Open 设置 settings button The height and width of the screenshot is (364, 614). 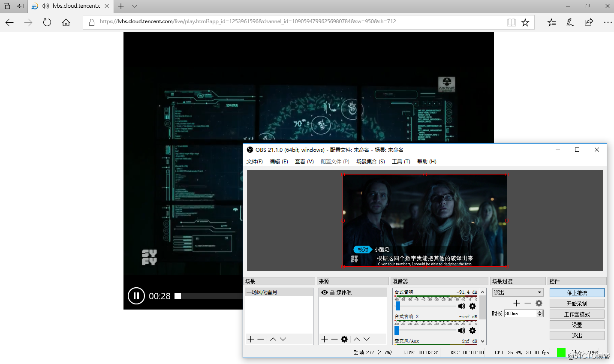(577, 325)
